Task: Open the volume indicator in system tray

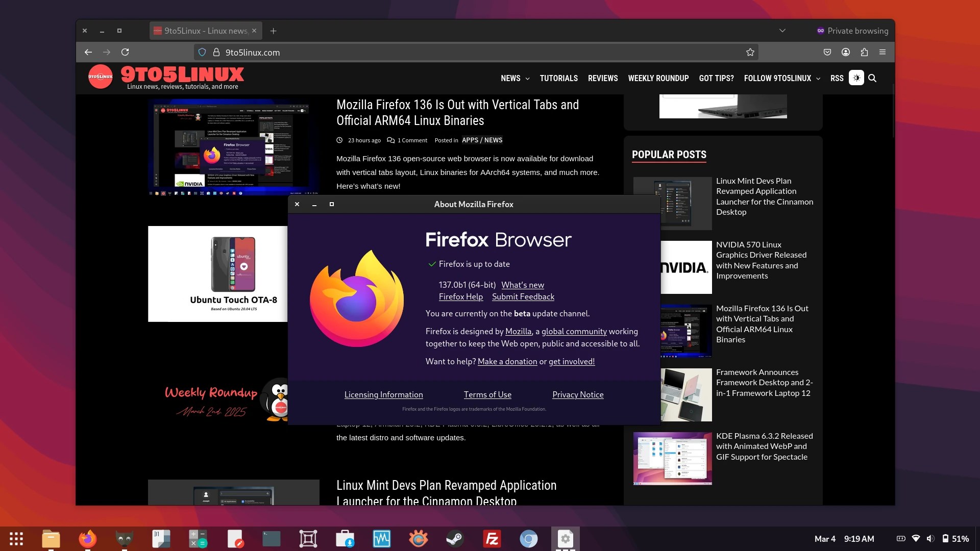Action: 930,539
